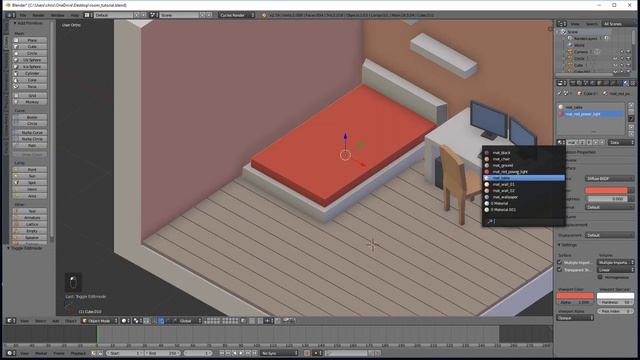Viewport: 640px width, 360px height.
Task: Click the add material slot plus button
Action: 631,105
